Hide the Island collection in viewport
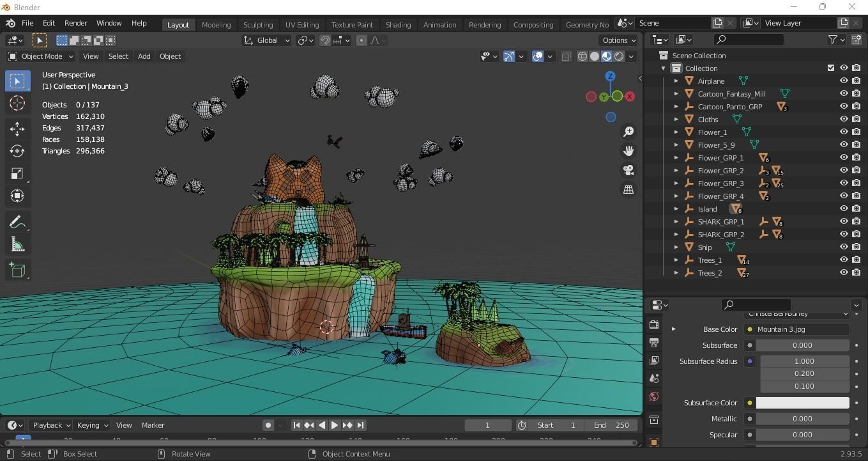868x461 pixels. point(844,208)
